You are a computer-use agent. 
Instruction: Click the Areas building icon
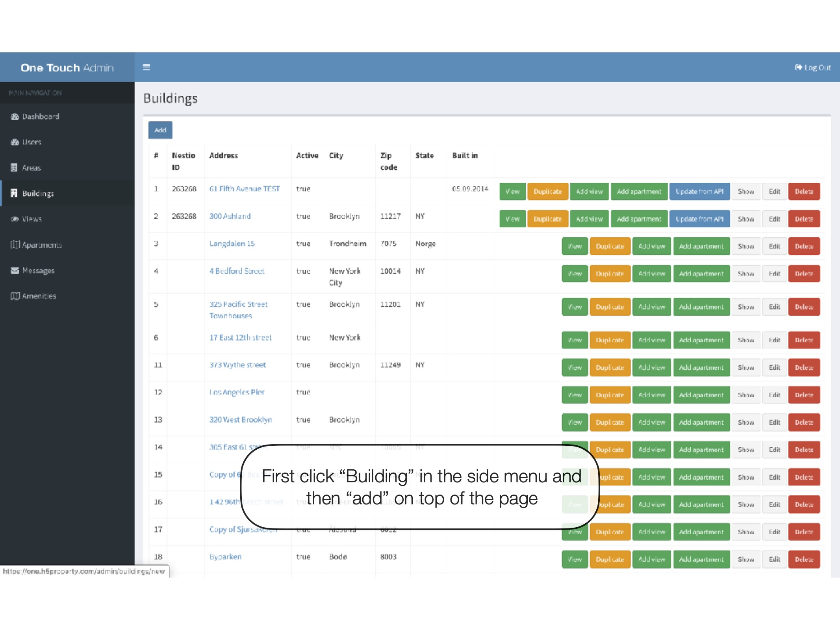pyautogui.click(x=14, y=168)
